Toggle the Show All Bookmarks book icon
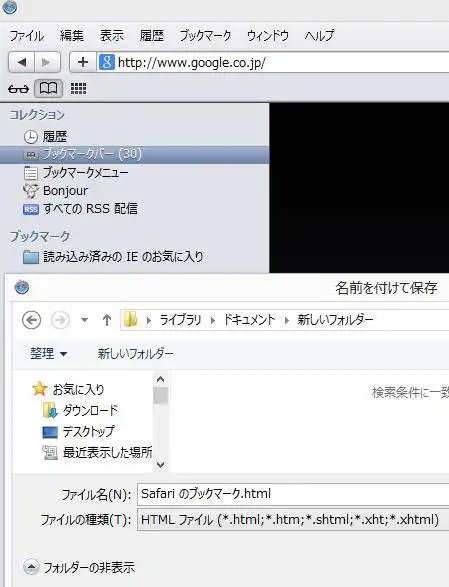 coord(48,89)
